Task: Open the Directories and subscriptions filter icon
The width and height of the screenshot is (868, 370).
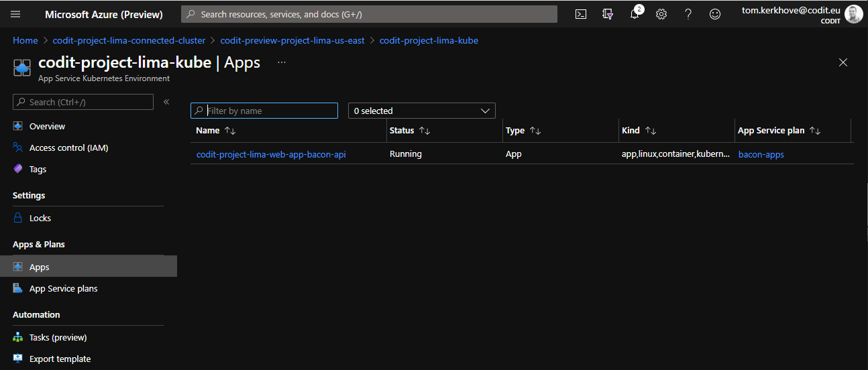Action: (x=608, y=14)
